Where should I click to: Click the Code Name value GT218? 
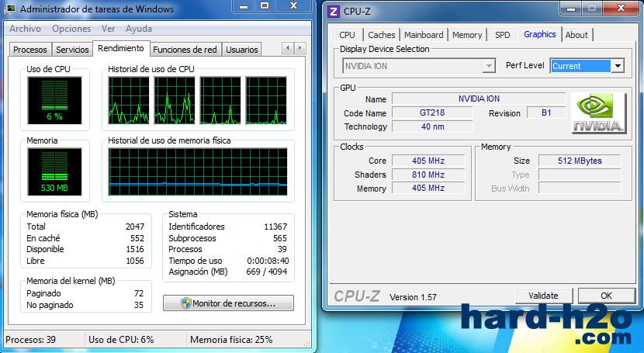[432, 112]
